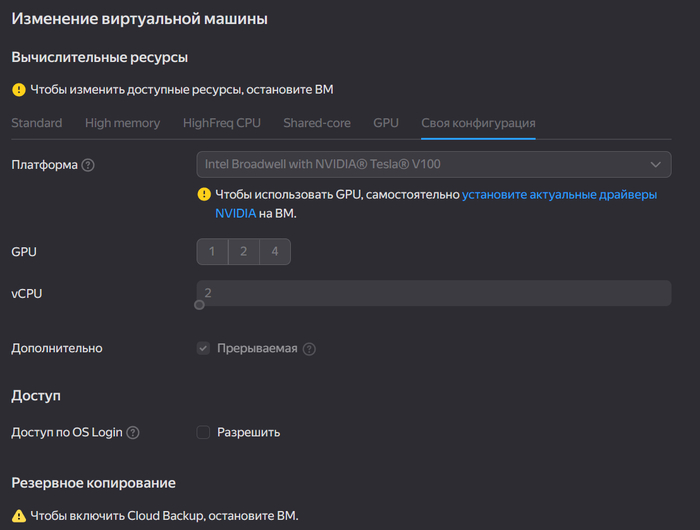
Task: Click the help icon next to Платформа
Action: (x=88, y=165)
